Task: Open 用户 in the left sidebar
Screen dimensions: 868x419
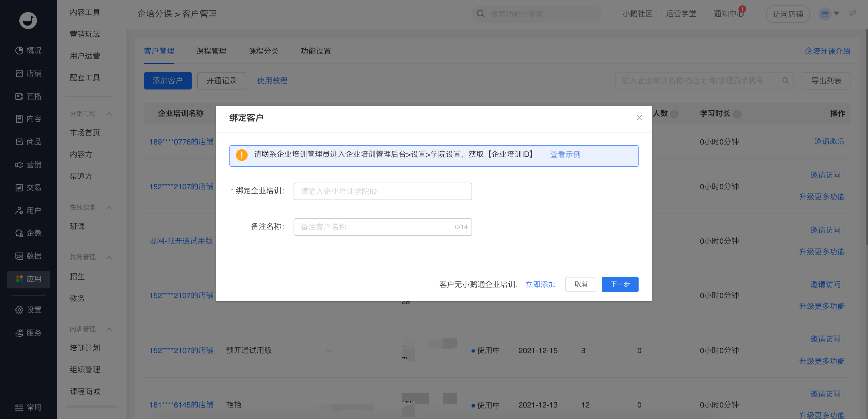Action: point(28,211)
